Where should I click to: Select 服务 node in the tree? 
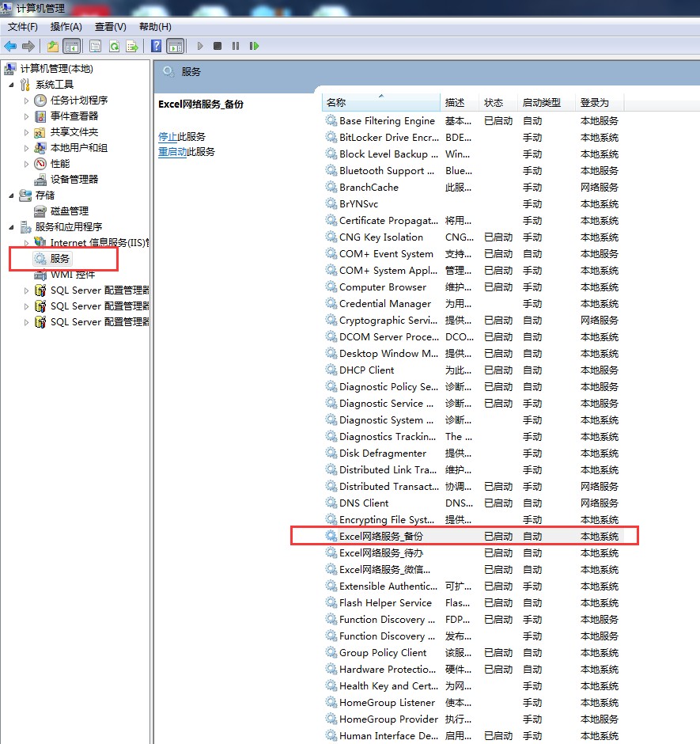60,259
